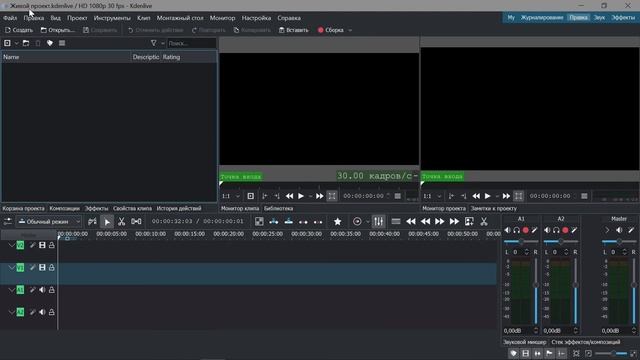Play in the project monitor
The width and height of the screenshot is (640, 360).
point(487,196)
